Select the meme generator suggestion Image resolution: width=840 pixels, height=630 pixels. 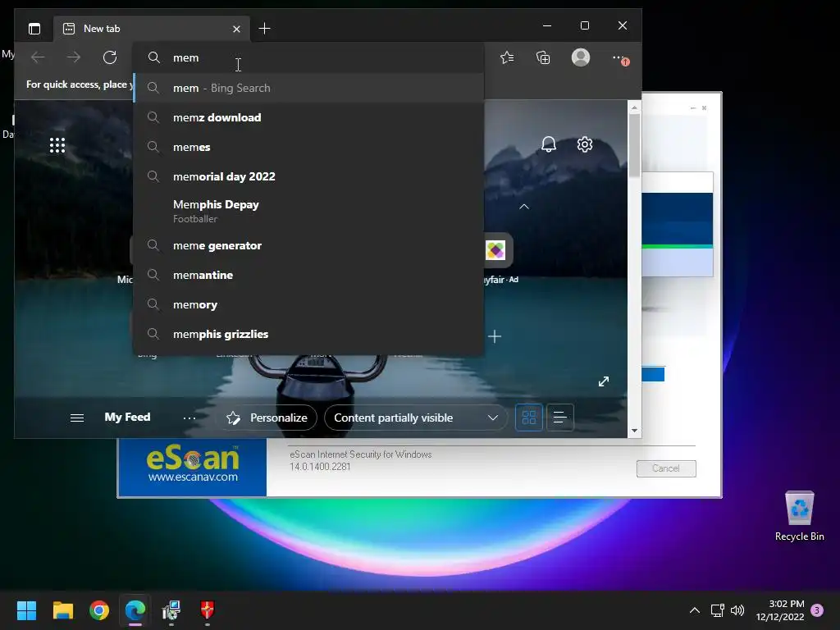pos(308,245)
